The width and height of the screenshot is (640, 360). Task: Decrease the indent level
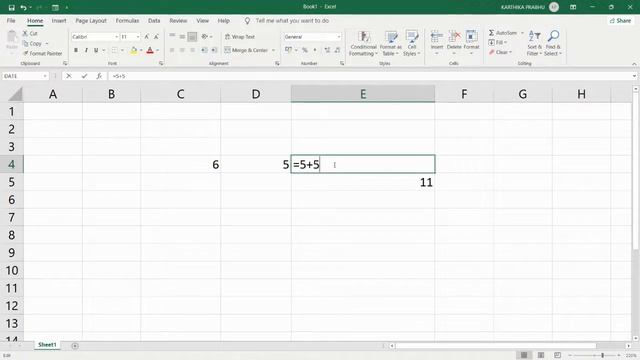click(x=204, y=50)
